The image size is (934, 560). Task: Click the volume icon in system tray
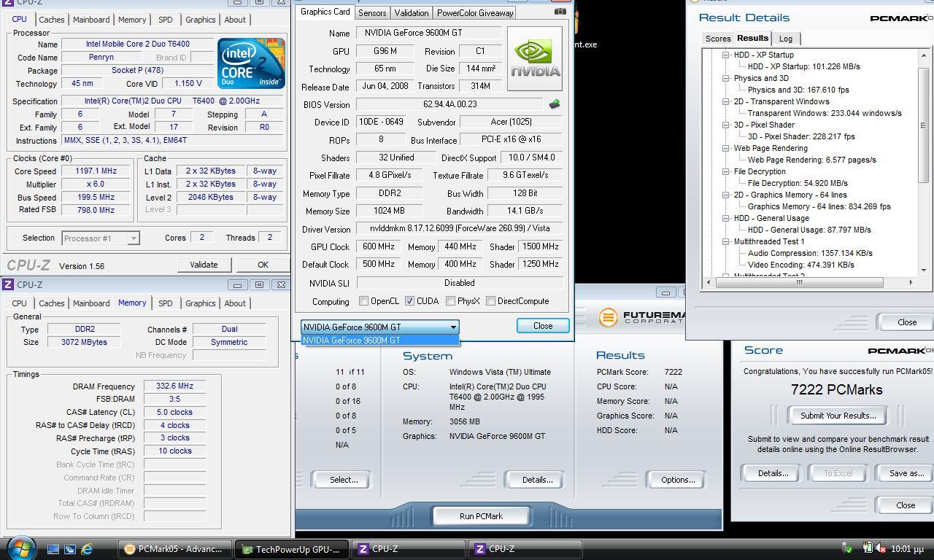881,548
